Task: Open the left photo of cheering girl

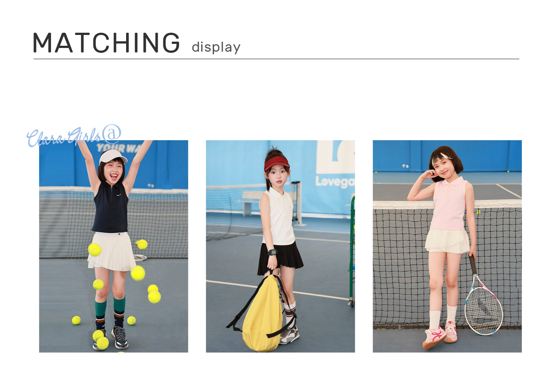Action: tap(113, 246)
